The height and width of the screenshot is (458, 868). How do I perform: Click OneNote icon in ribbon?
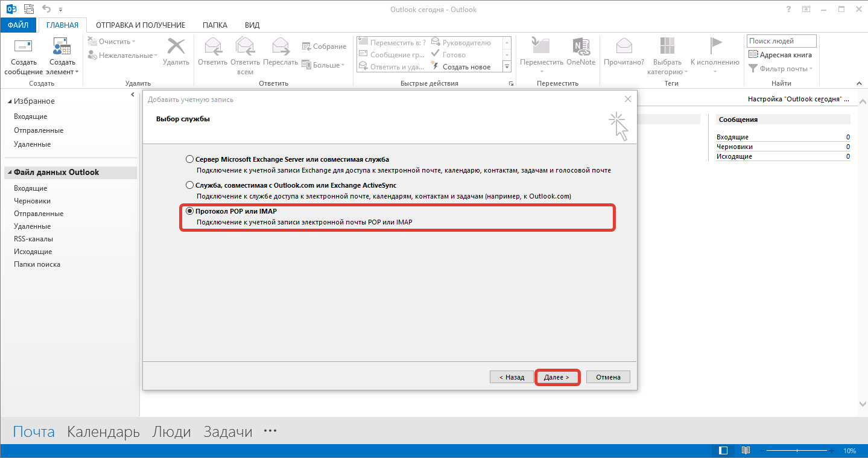coord(580,46)
